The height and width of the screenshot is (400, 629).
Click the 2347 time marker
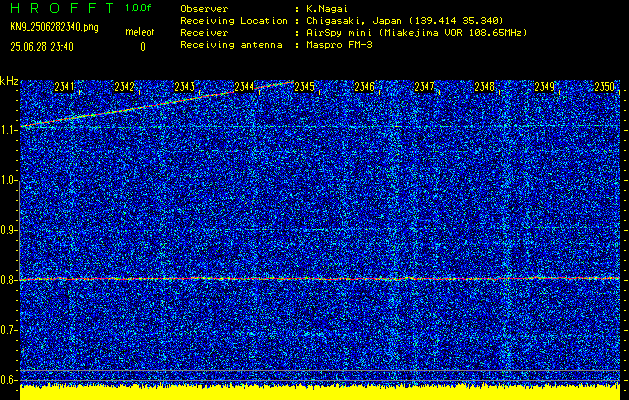click(424, 87)
